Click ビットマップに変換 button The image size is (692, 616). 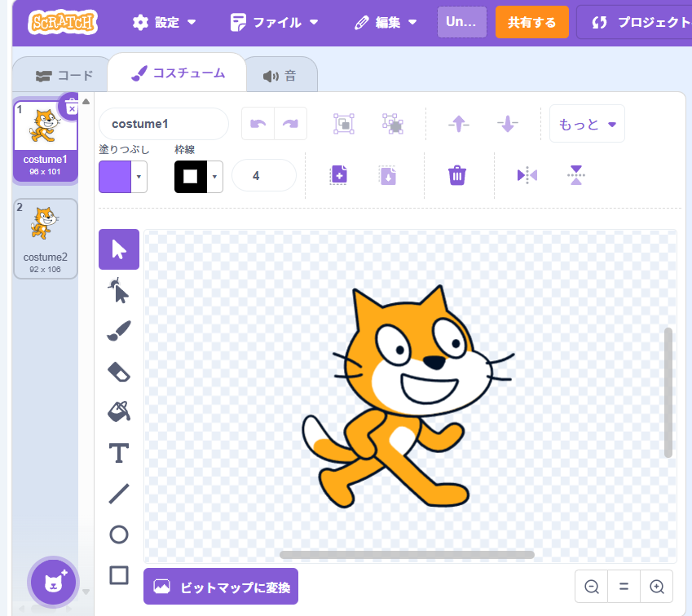point(221,587)
